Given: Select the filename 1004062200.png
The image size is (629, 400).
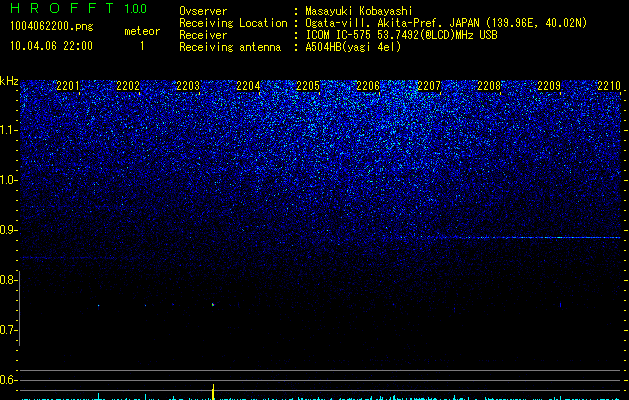Looking at the screenshot, I should [x=52, y=26].
